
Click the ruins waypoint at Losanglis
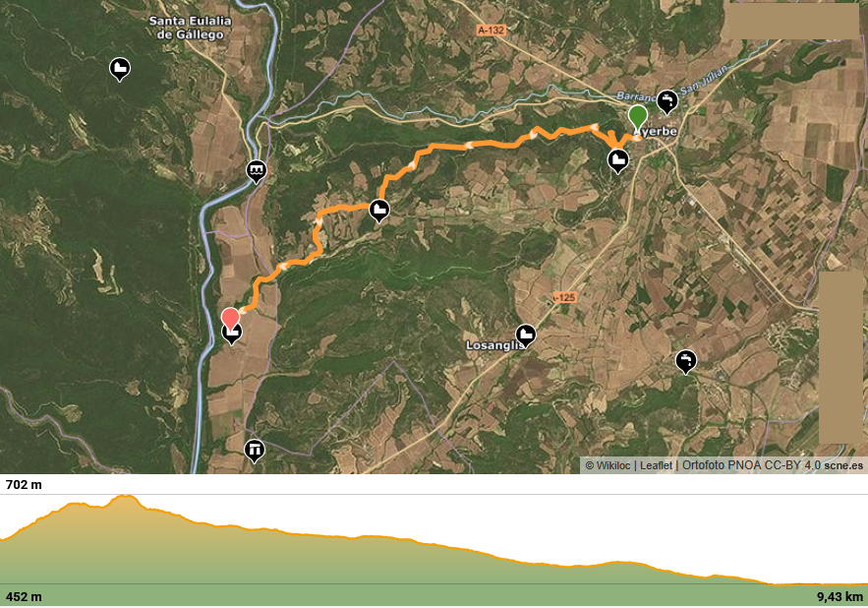coord(525,336)
